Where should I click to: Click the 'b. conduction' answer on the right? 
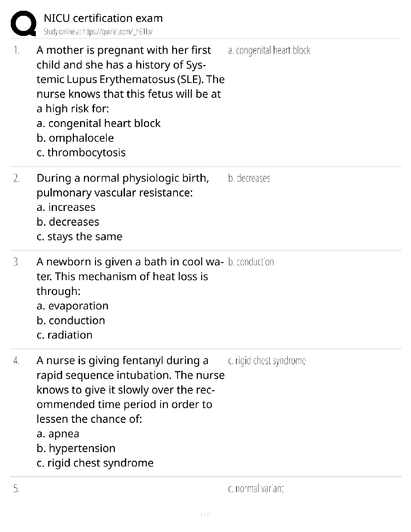251,262
